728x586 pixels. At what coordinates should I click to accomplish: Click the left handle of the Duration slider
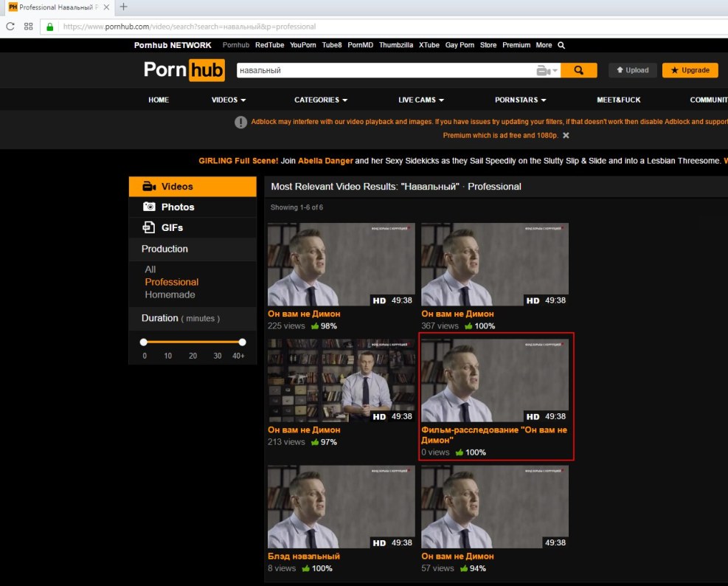pyautogui.click(x=144, y=342)
